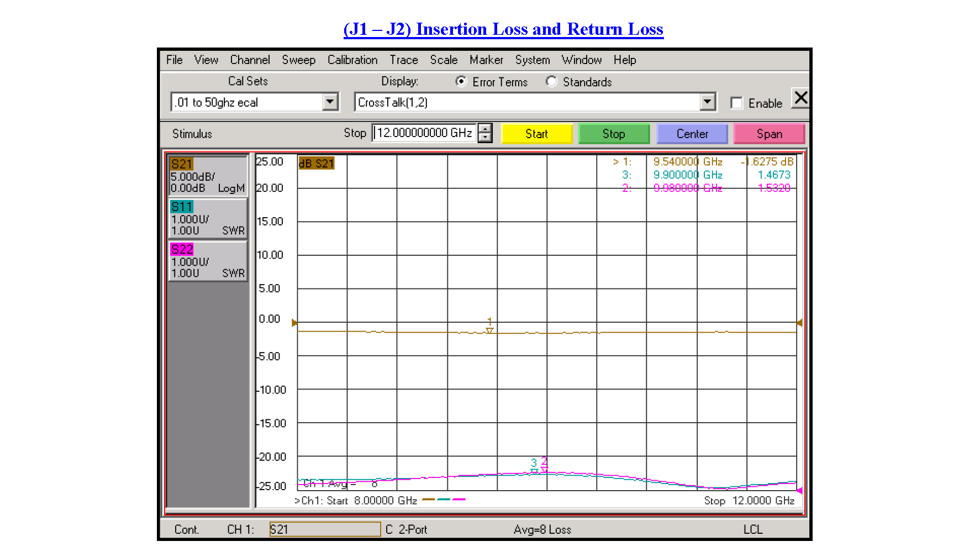This screenshot has height=557, width=980.
Task: Click the yellow Start stimulus button
Action: pyautogui.click(x=536, y=133)
